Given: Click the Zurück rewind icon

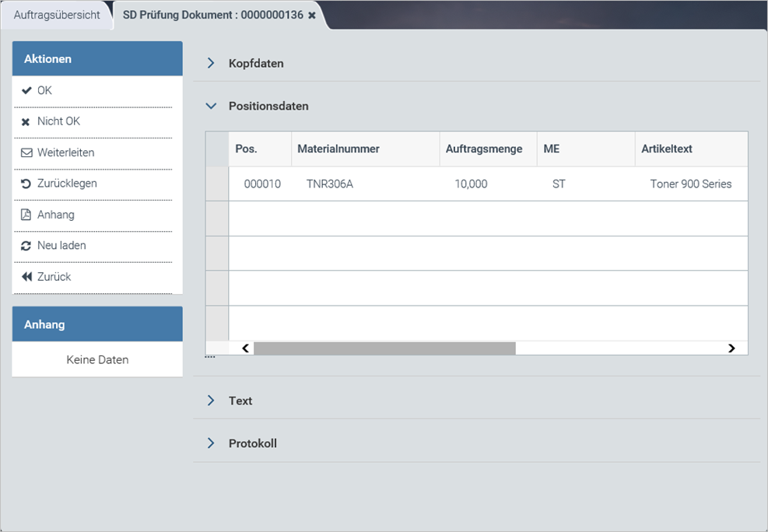Looking at the screenshot, I should [26, 277].
